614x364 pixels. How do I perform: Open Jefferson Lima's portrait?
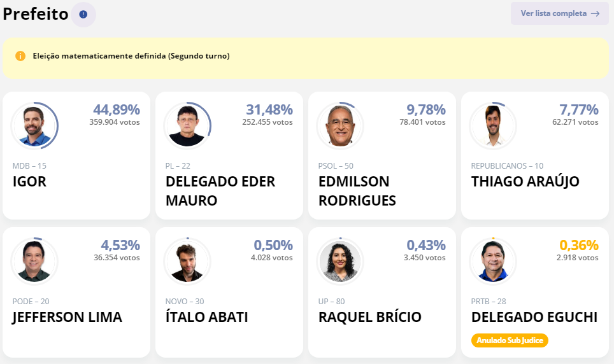34,261
